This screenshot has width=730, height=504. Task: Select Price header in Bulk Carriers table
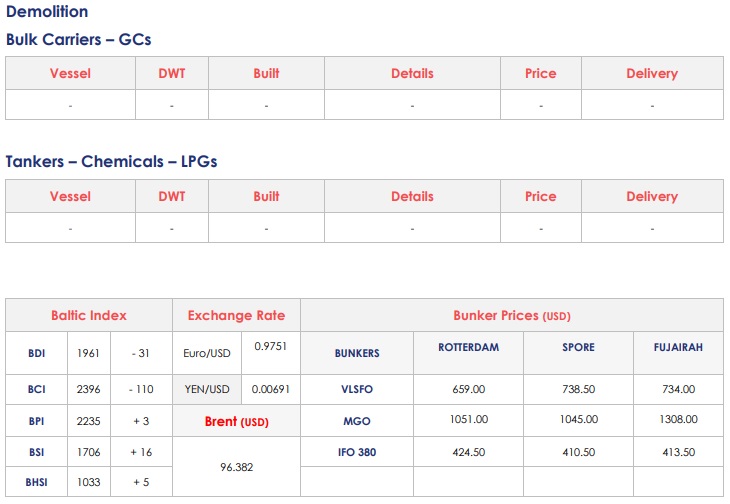pos(540,74)
